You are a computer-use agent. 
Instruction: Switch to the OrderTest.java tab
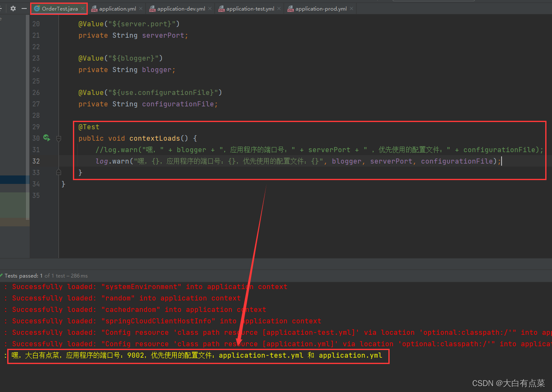59,8
